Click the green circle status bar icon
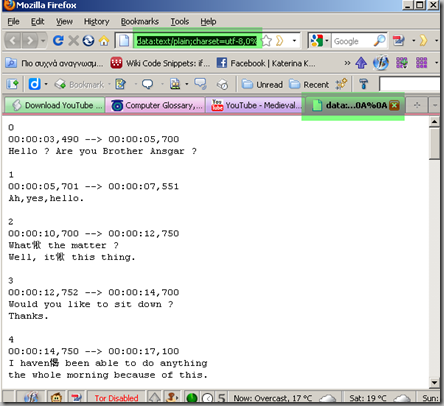This screenshot has height=406, width=444. pos(192,398)
